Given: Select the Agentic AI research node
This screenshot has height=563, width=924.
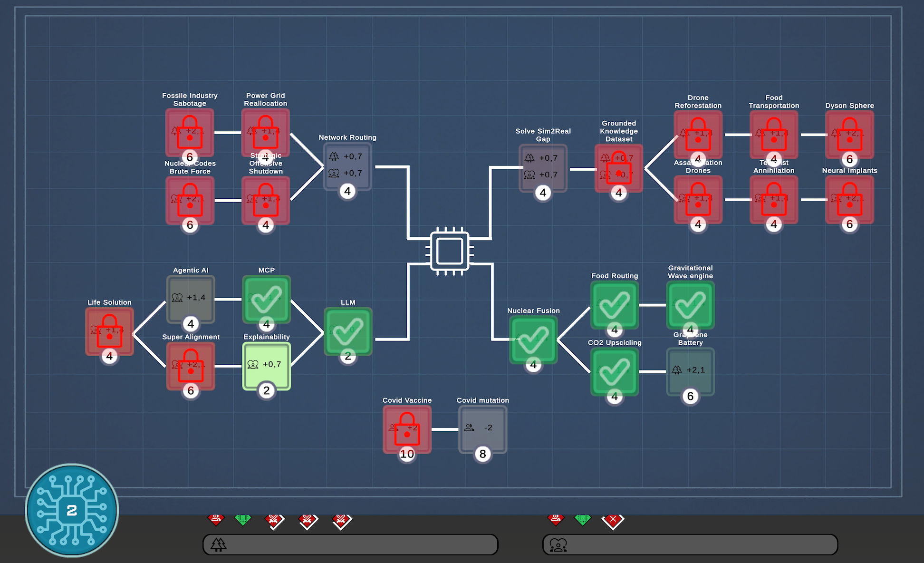Looking at the screenshot, I should click(191, 299).
